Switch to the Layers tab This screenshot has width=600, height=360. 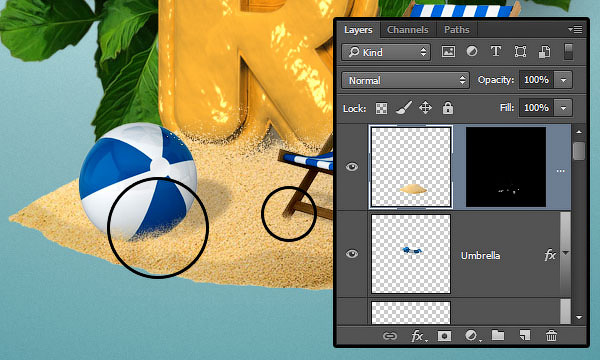coord(358,30)
